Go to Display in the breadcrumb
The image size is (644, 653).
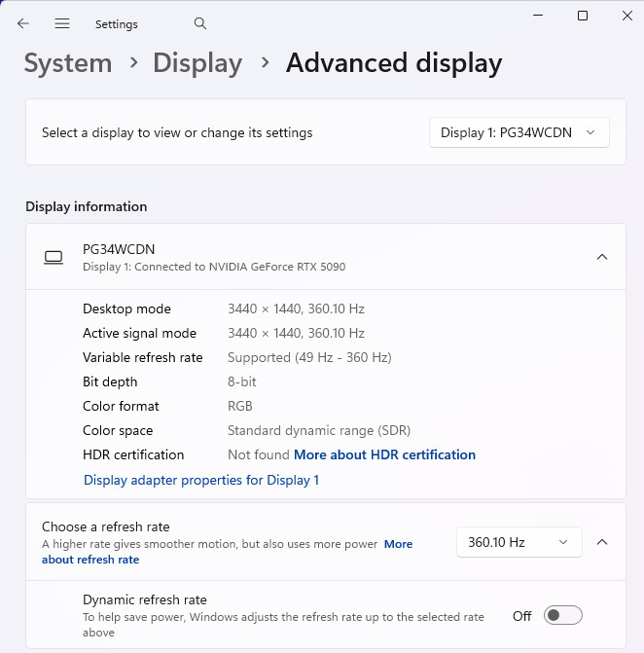197,63
